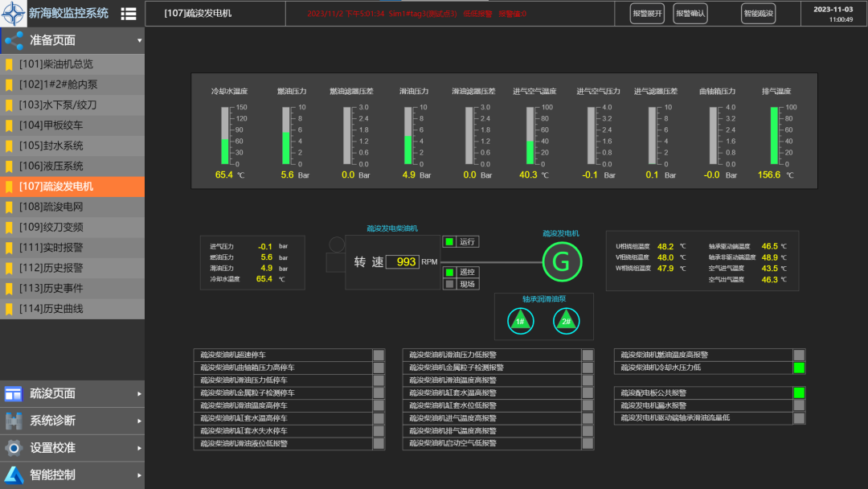Select the 2# bearing lubrication pump icon
Screen dimensions: 868x489
pyautogui.click(x=566, y=322)
